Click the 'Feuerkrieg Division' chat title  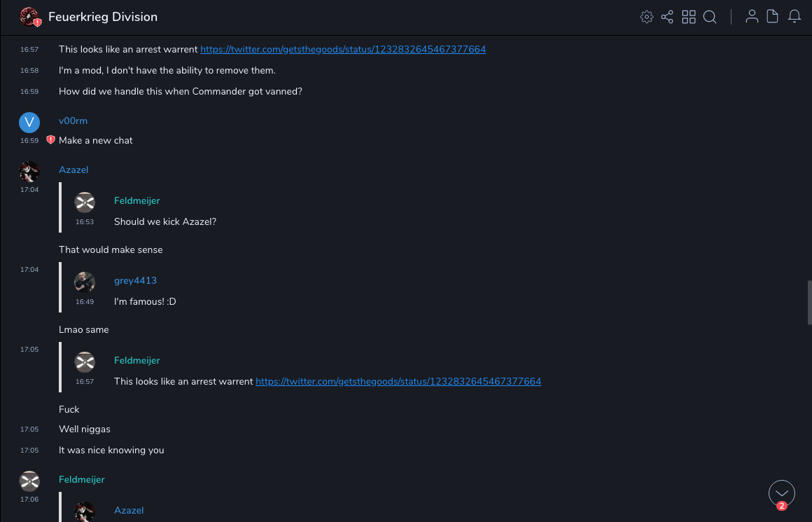[x=103, y=17]
